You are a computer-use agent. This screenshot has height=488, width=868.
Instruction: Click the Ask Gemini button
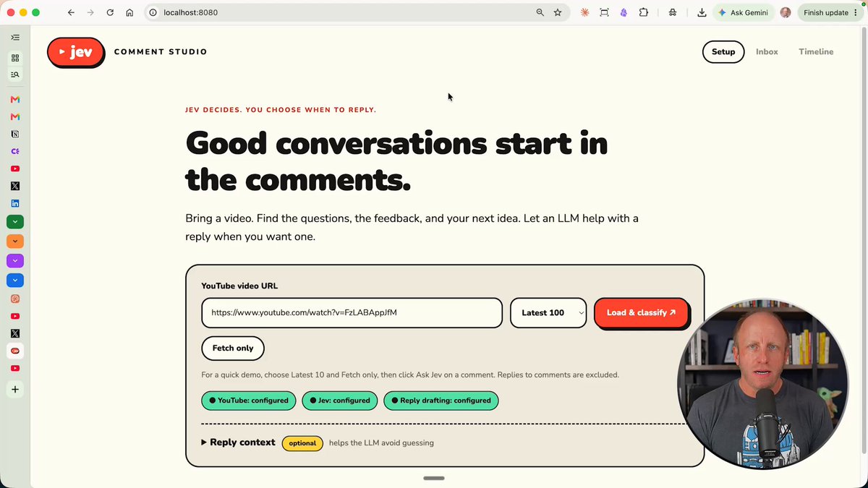click(743, 12)
